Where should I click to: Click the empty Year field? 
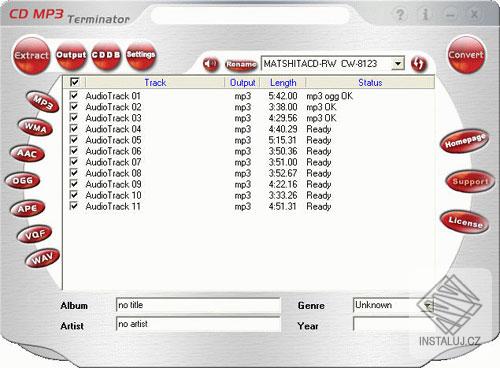393,324
